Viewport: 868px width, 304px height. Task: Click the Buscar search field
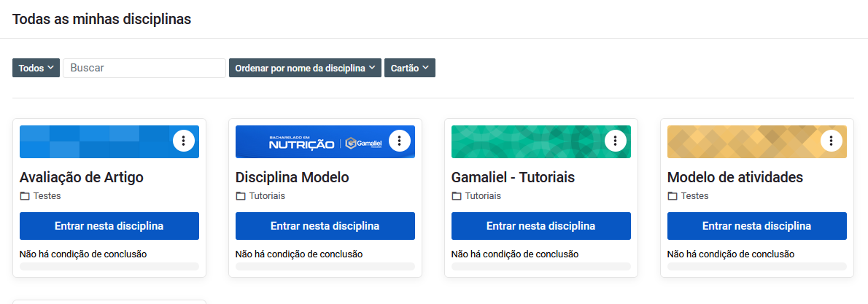(144, 68)
